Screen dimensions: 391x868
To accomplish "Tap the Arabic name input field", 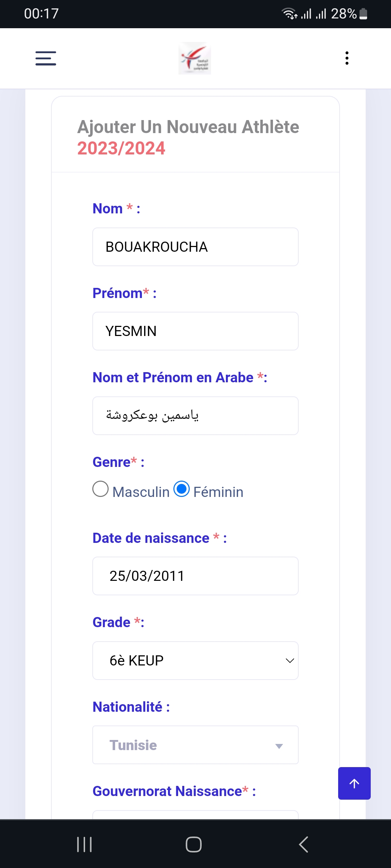I will (x=195, y=416).
